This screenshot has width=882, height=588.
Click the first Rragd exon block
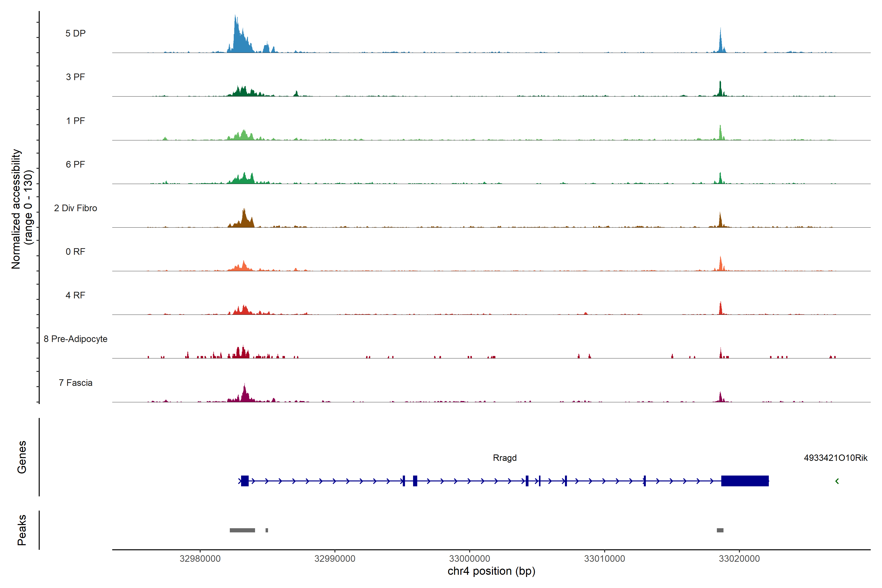[245, 481]
